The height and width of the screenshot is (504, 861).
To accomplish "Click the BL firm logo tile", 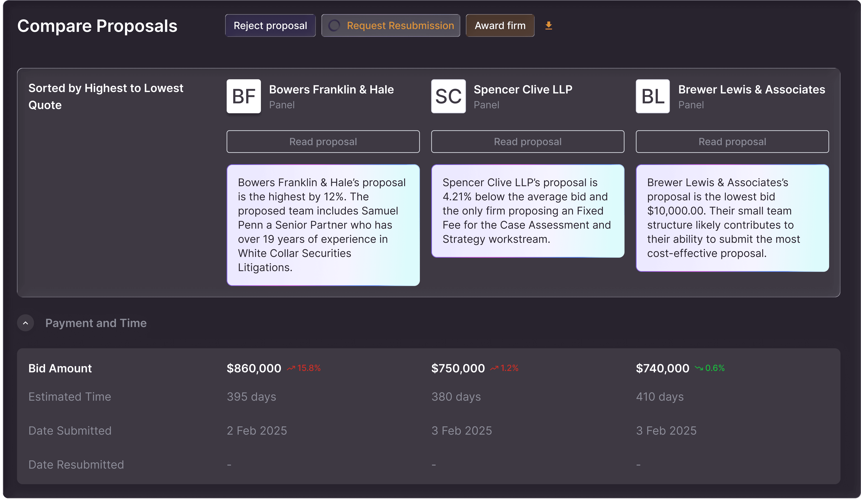I will tap(653, 96).
